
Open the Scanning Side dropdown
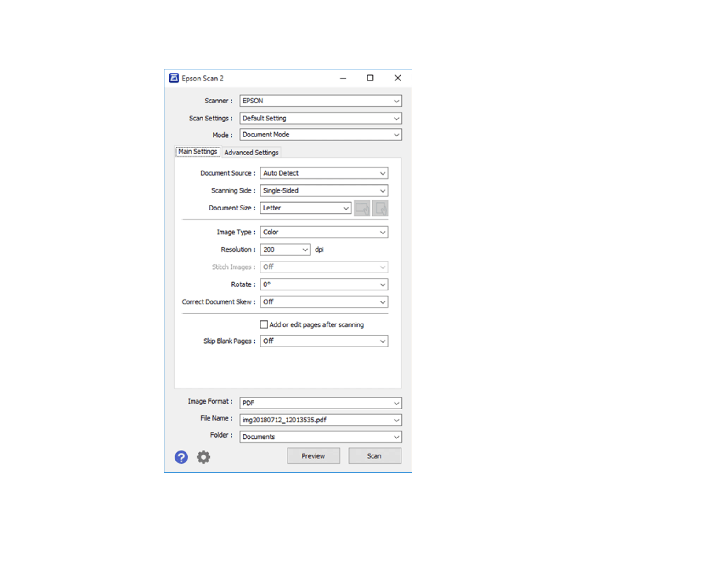[324, 191]
